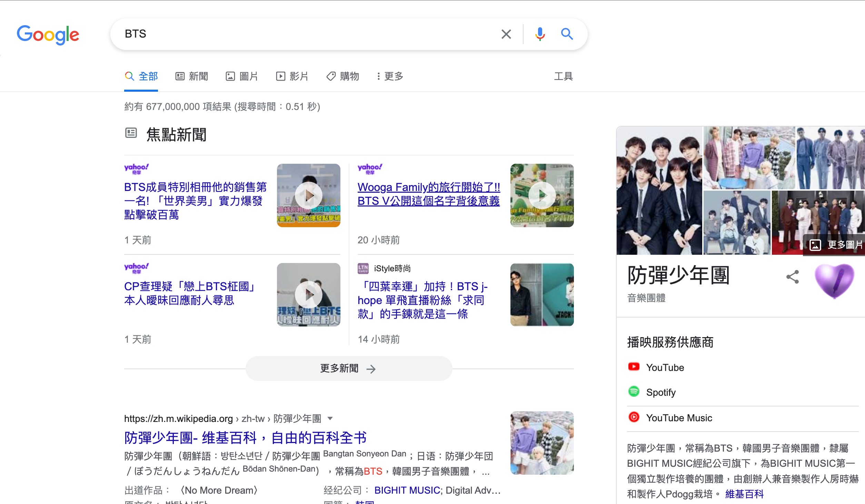865x504 pixels.
Task: Play the CP查理 news video thumbnail
Action: [x=308, y=294]
